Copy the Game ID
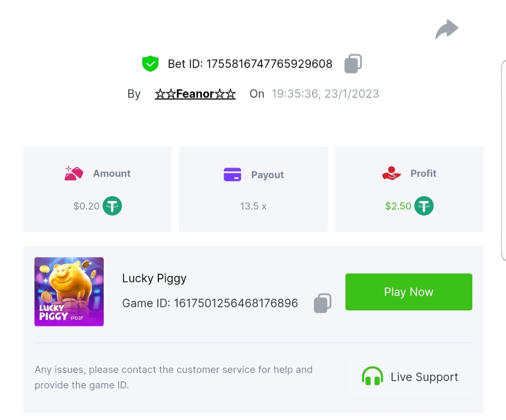506x420 pixels. tap(323, 303)
